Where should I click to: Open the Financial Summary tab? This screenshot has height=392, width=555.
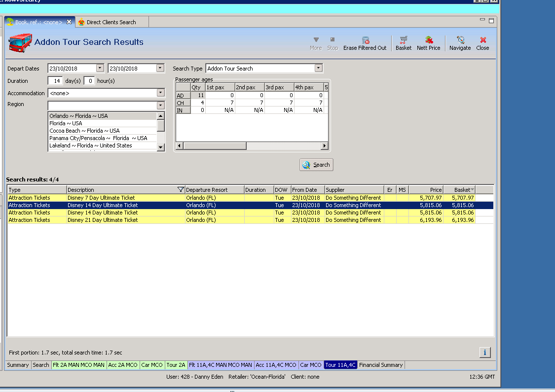(x=381, y=365)
